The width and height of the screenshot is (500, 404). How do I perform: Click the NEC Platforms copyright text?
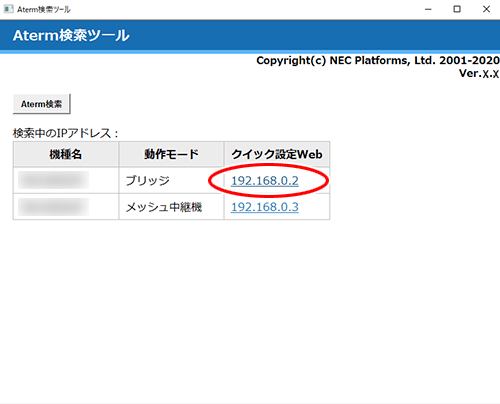pyautogui.click(x=378, y=60)
